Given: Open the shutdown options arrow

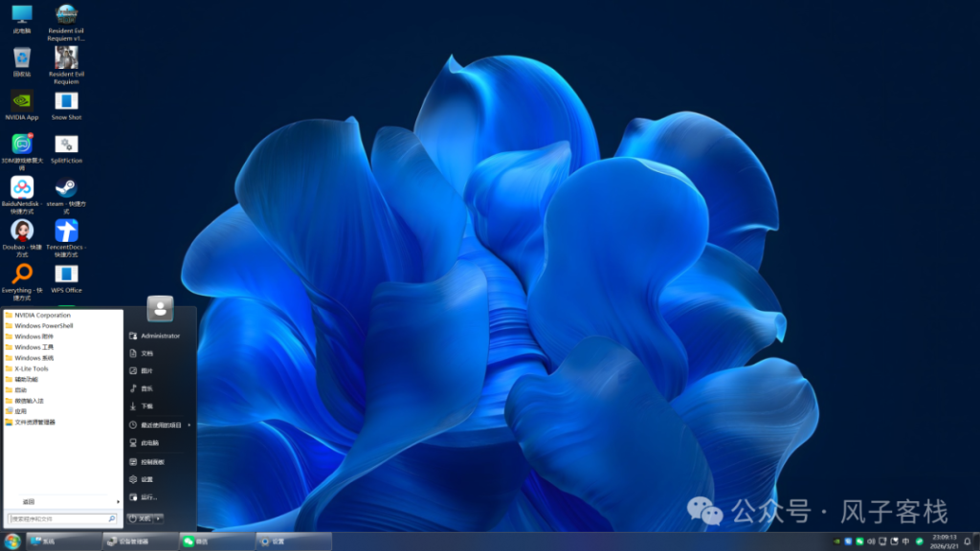Looking at the screenshot, I should pyautogui.click(x=158, y=518).
